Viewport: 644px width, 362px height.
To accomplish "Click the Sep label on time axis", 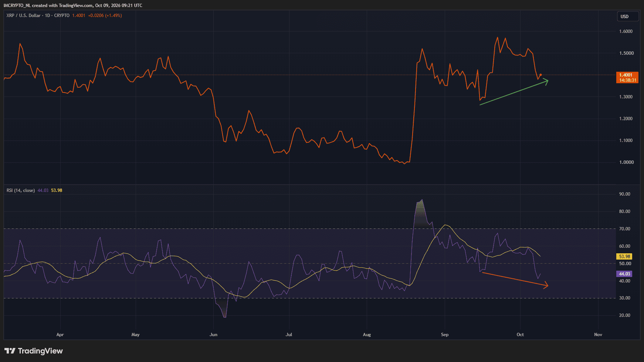I will click(445, 335).
